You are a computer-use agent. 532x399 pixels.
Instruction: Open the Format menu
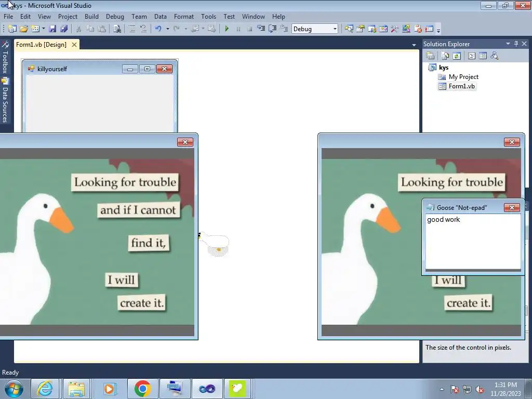(183, 16)
